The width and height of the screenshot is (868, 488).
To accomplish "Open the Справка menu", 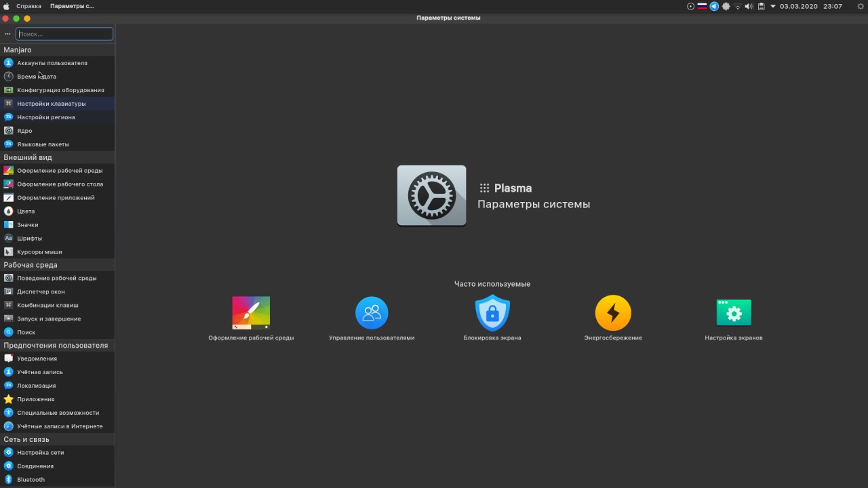I will (x=28, y=6).
